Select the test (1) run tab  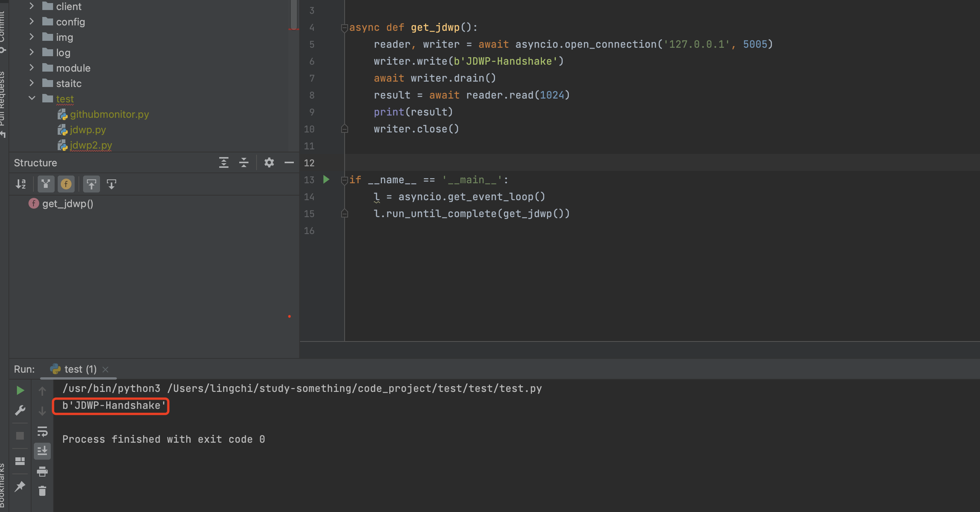(80, 369)
